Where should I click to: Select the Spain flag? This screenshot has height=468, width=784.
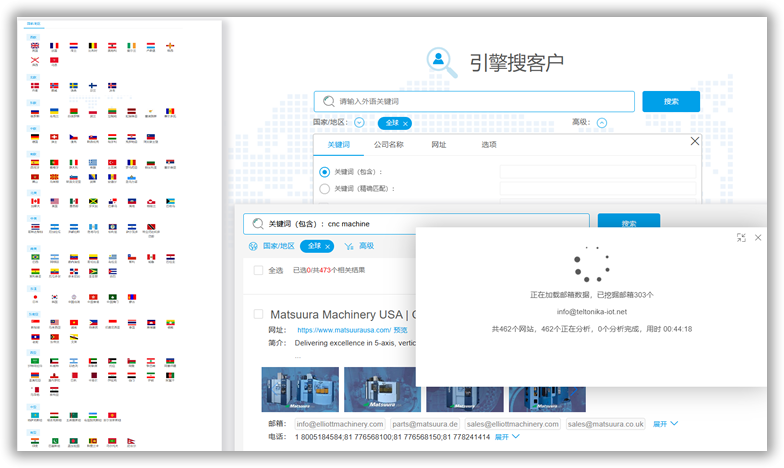(35, 162)
